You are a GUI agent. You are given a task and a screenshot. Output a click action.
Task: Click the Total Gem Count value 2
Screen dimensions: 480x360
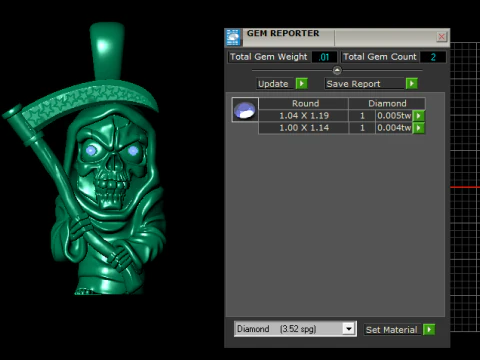click(x=433, y=57)
